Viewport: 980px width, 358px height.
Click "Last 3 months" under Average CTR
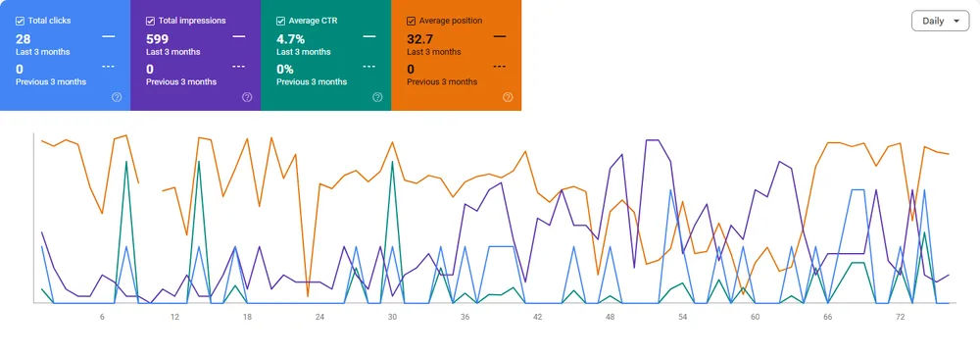click(x=304, y=52)
